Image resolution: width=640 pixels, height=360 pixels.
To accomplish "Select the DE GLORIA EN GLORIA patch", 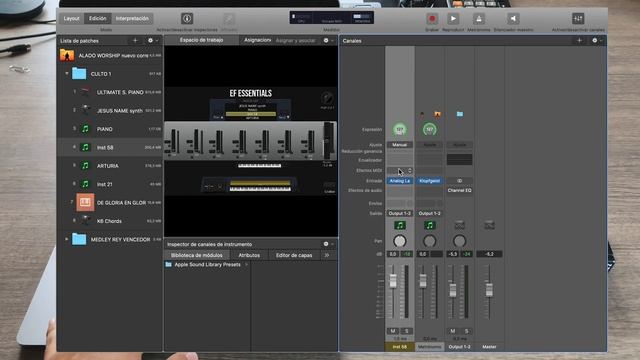I will [x=111, y=202].
